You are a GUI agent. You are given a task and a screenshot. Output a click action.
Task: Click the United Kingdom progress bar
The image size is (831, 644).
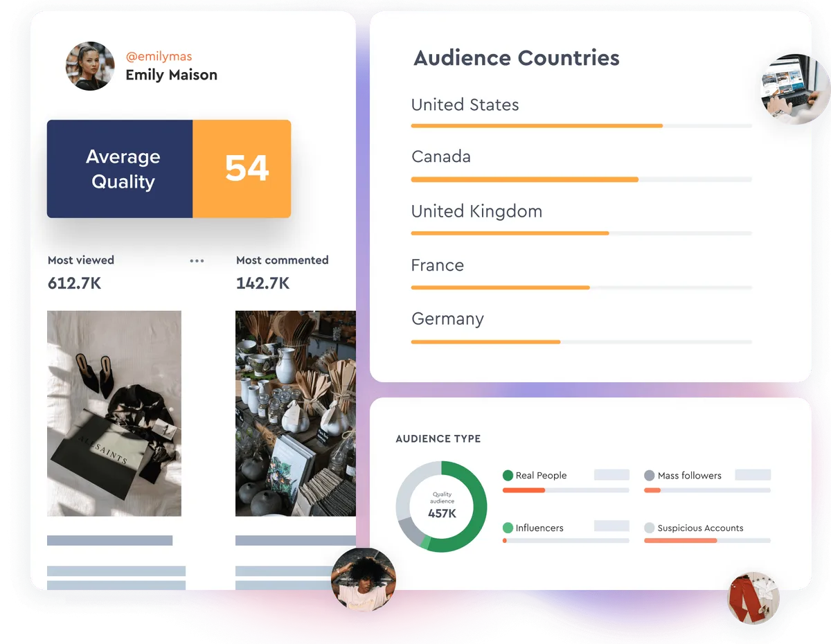pos(581,233)
